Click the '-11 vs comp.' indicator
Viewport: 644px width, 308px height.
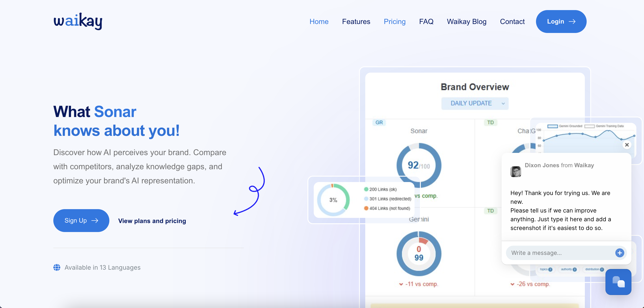coord(419,284)
